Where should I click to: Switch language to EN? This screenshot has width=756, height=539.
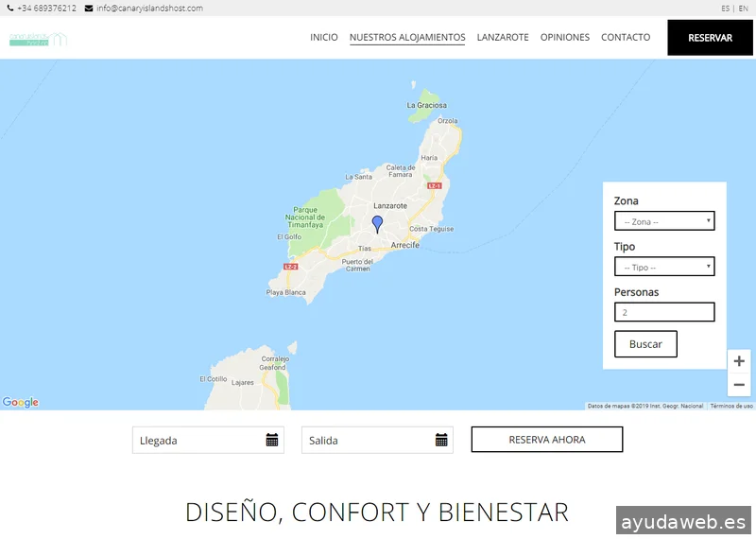pyautogui.click(x=744, y=9)
